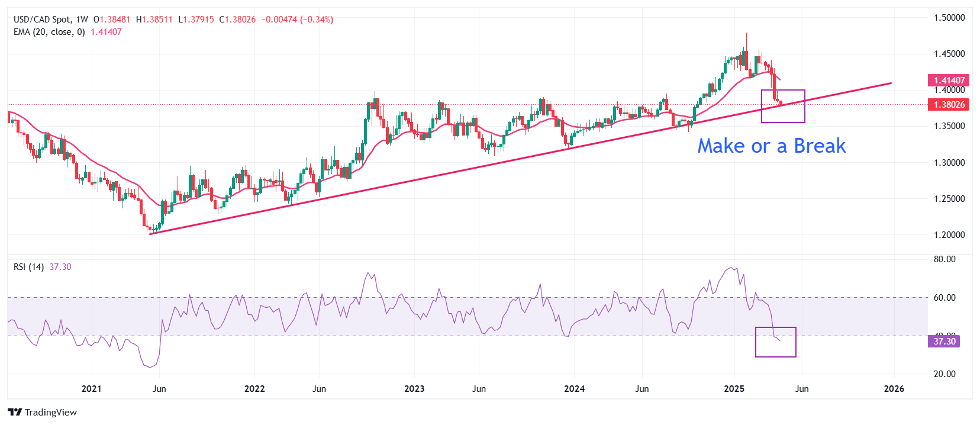
Task: Select the 1.20000 price scale label
Action: (x=949, y=235)
